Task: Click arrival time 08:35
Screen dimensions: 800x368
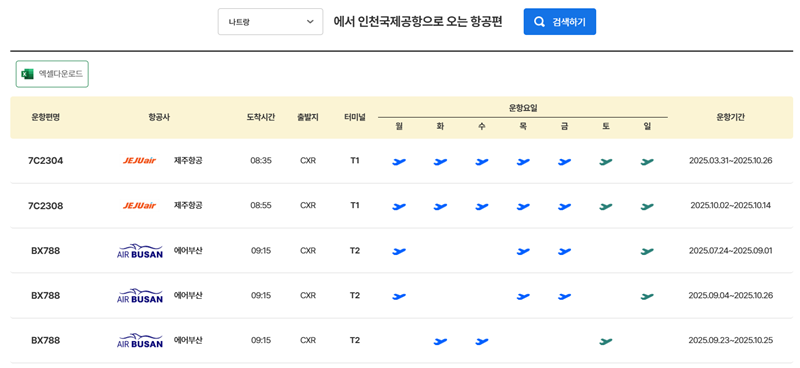Action: click(x=261, y=161)
